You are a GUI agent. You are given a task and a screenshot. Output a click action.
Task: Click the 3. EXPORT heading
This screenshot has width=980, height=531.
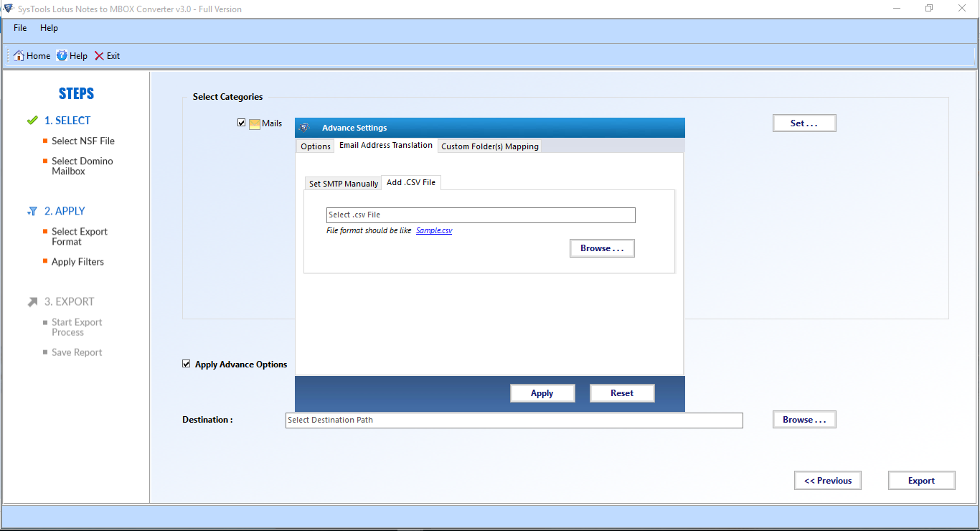[69, 302]
